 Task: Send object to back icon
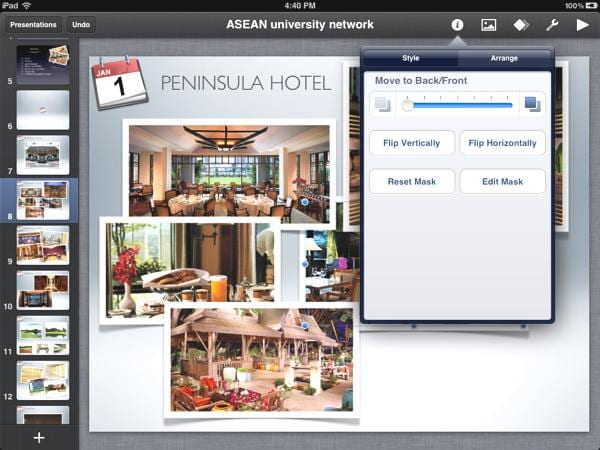[x=383, y=104]
